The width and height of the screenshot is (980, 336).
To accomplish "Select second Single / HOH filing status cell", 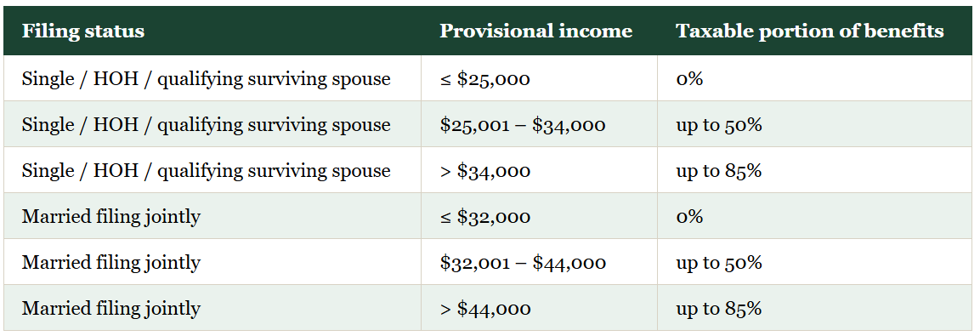I will 212,124.
